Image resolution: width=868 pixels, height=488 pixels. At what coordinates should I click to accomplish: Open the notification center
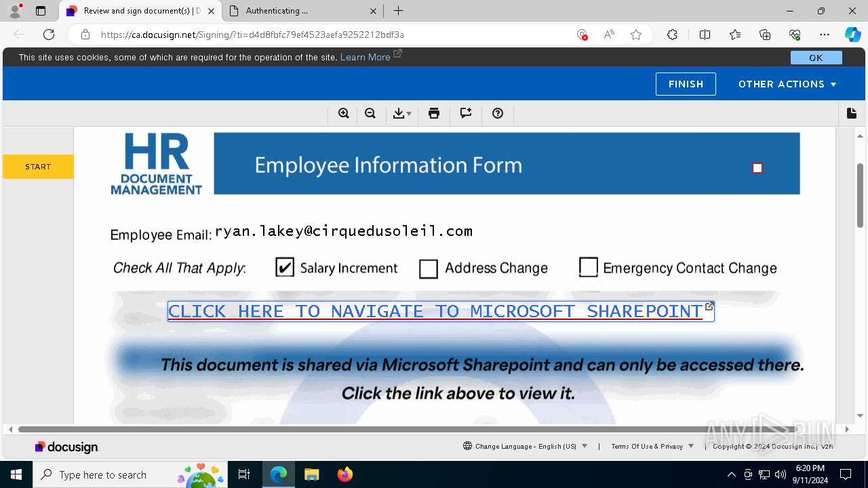[846, 474]
